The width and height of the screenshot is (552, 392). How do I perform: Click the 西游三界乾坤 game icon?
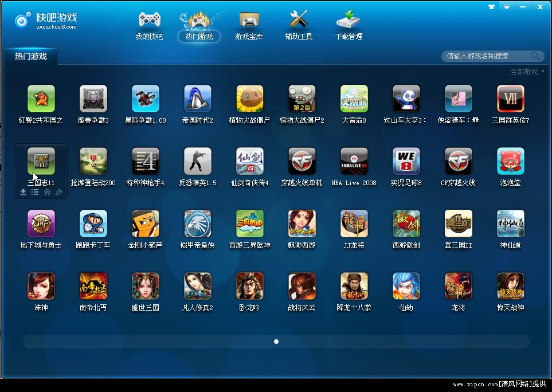click(x=249, y=224)
